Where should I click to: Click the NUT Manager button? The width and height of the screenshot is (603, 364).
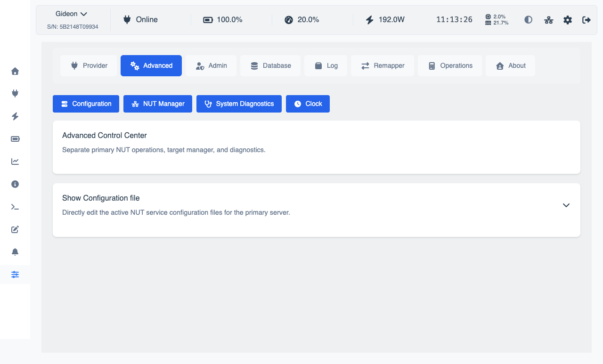[158, 104]
